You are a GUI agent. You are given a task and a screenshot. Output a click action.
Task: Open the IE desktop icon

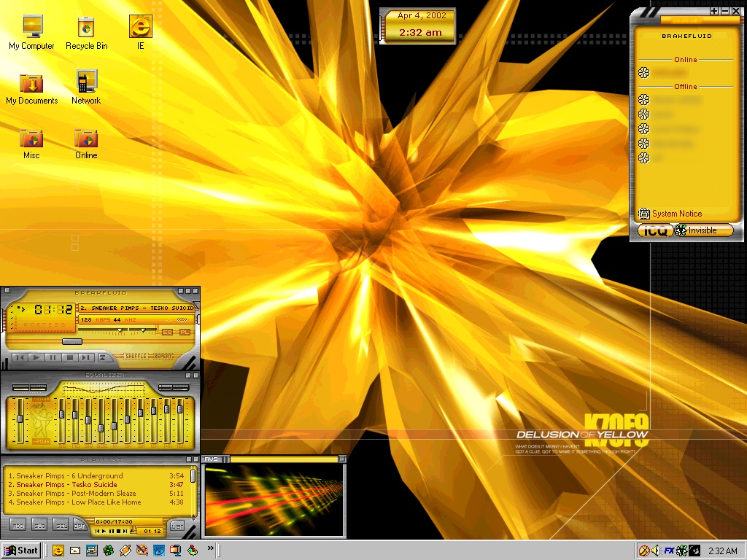click(140, 28)
